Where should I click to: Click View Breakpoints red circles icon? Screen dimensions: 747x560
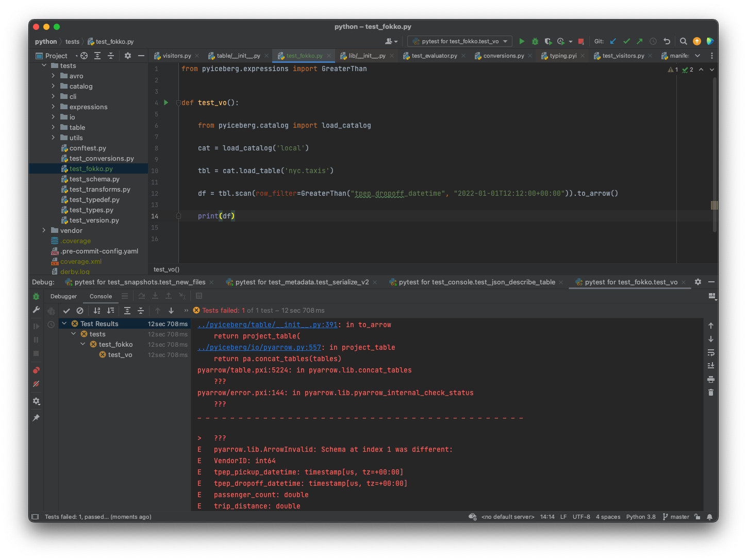click(36, 370)
